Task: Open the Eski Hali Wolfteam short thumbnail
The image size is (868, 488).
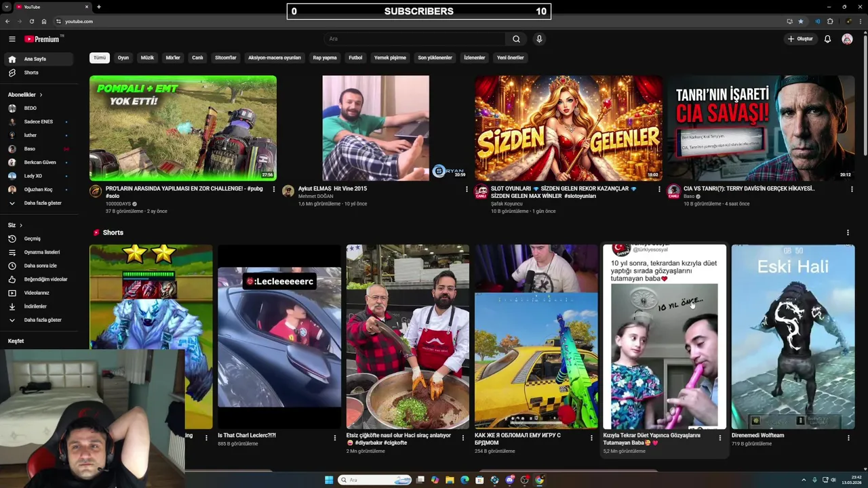Action: tap(793, 337)
